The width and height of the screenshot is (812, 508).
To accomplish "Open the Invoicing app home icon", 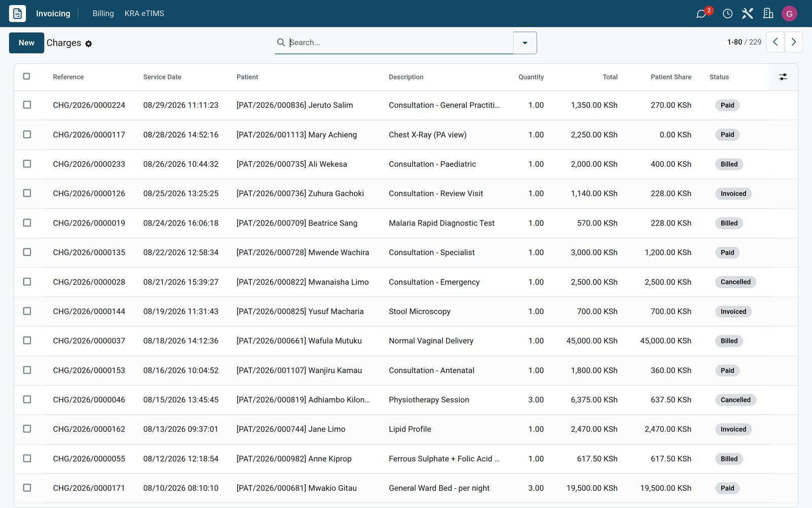I will (x=17, y=13).
